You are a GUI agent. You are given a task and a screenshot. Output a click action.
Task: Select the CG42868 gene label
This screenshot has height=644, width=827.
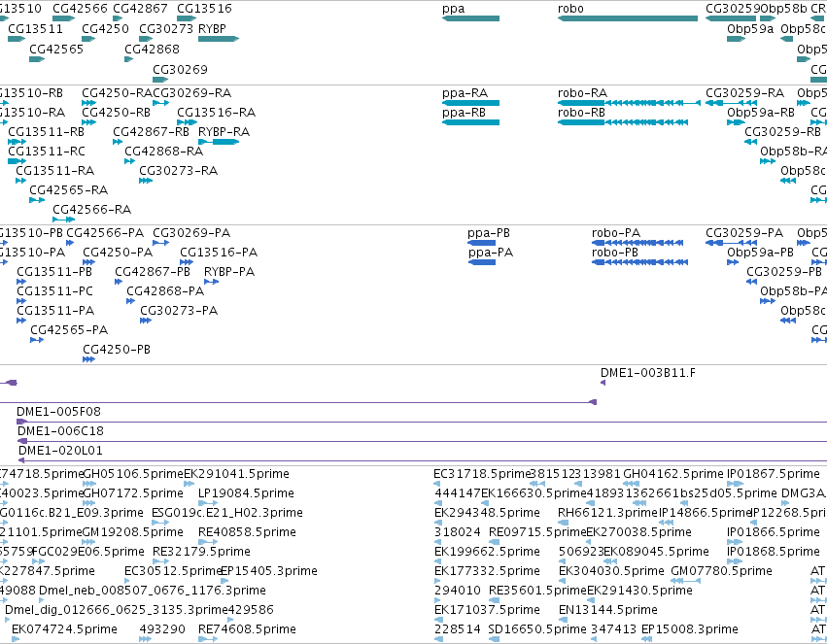[152, 49]
